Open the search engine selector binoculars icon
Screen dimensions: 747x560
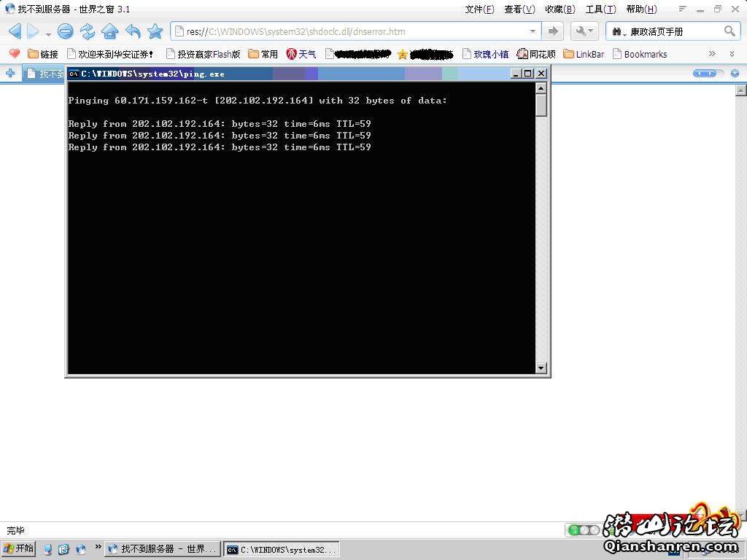pyautogui.click(x=619, y=32)
